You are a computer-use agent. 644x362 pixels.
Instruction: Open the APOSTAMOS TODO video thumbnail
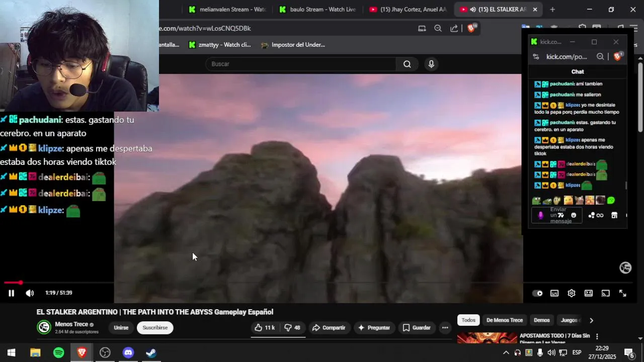click(x=487, y=338)
